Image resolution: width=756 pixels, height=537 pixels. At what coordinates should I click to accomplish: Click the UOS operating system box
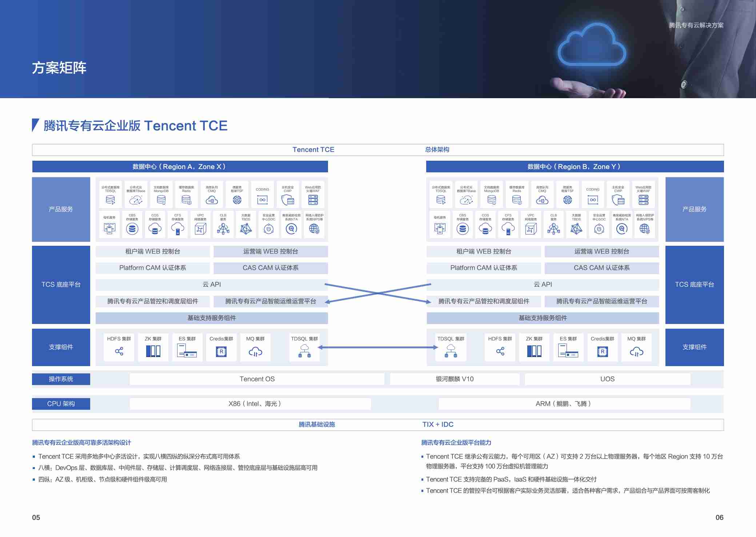pyautogui.click(x=607, y=379)
